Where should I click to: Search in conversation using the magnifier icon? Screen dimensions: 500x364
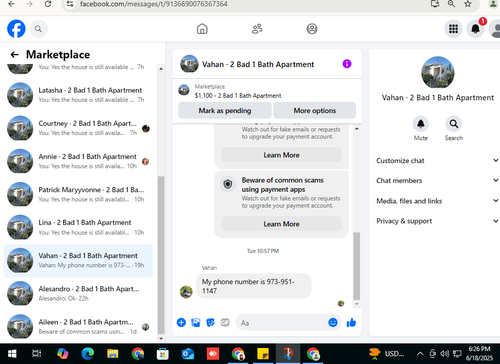tap(454, 124)
